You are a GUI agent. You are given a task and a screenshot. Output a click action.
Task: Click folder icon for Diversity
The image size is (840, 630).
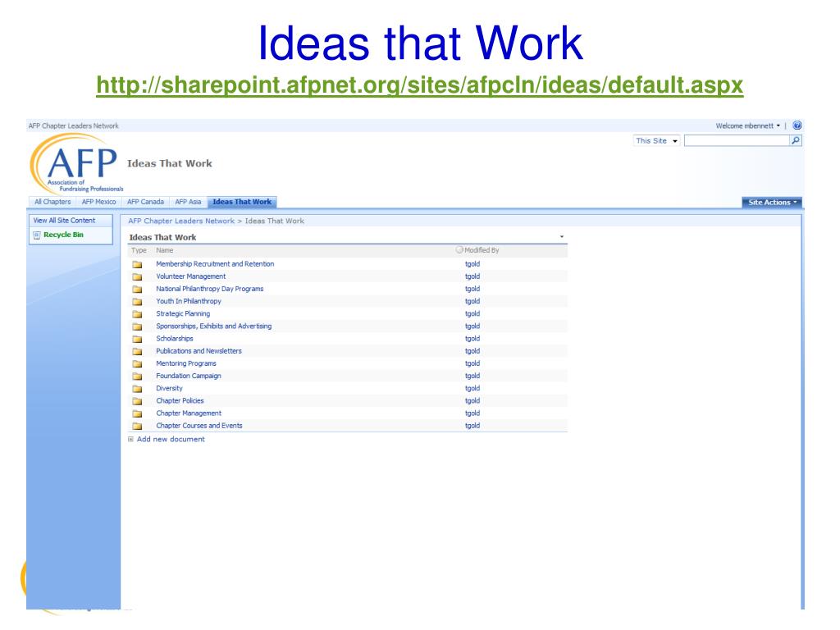138,389
